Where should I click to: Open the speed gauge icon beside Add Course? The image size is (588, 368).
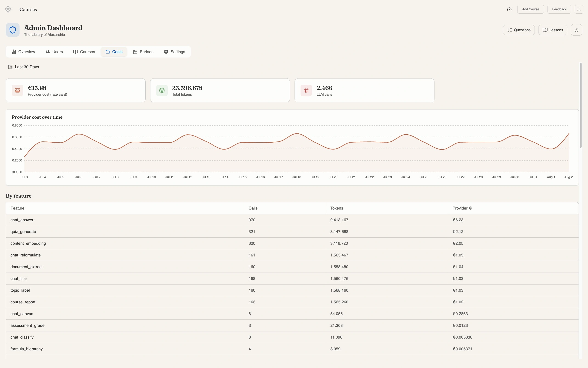pos(509,9)
